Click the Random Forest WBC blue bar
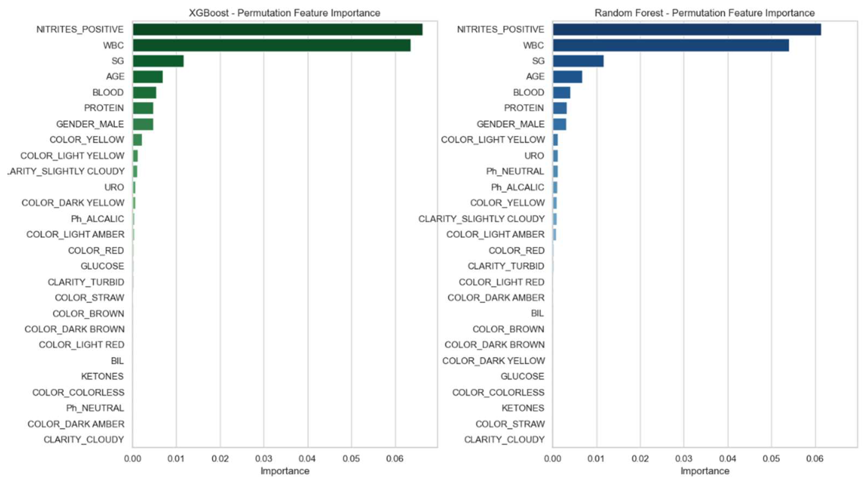The image size is (868, 482). 671,46
